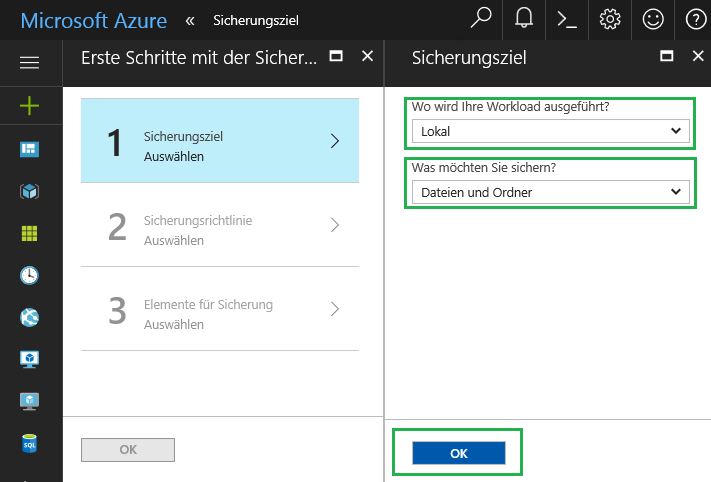
Task: Open classic virtual machines monitor icon
Action: 29,401
